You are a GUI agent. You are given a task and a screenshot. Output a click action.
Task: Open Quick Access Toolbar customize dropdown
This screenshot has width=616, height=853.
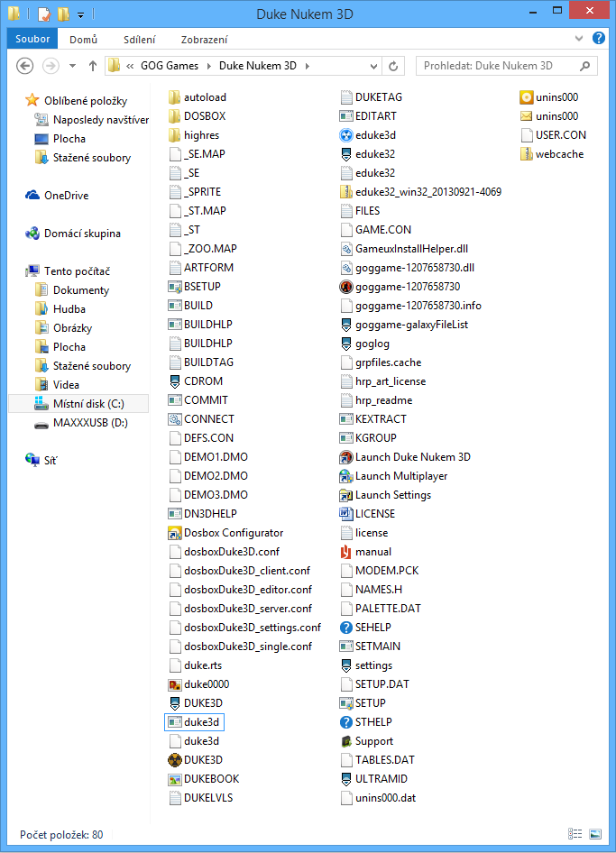pyautogui.click(x=80, y=14)
